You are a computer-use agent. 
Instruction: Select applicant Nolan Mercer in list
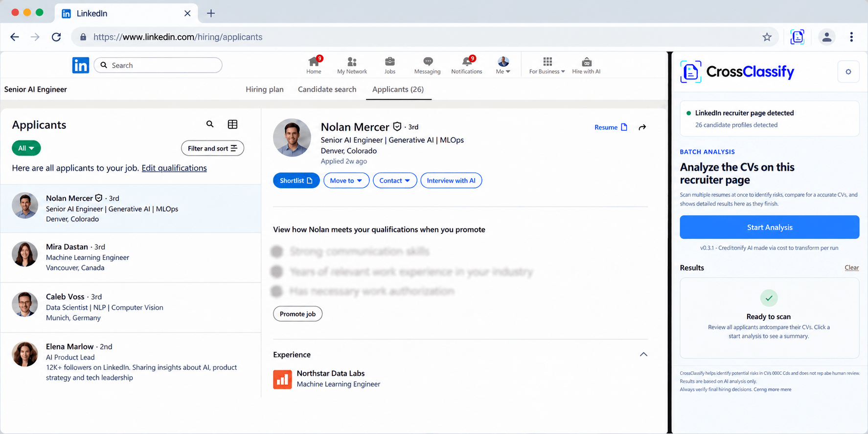tap(131, 208)
